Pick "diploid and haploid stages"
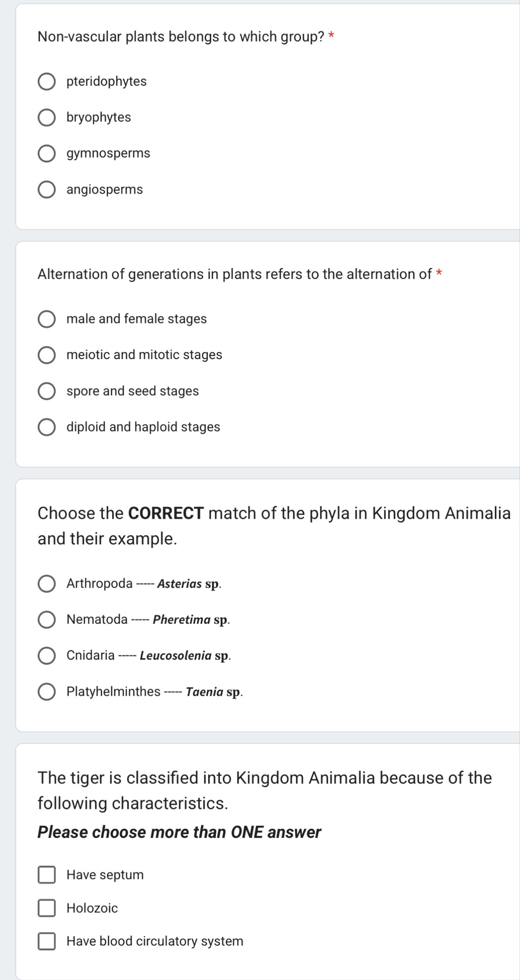Image resolution: width=520 pixels, height=980 pixels. (x=47, y=427)
